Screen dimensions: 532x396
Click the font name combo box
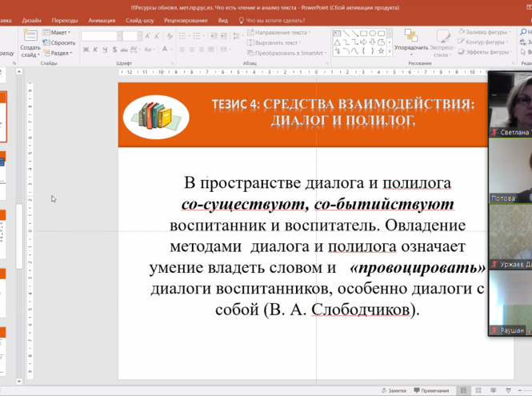(x=101, y=36)
